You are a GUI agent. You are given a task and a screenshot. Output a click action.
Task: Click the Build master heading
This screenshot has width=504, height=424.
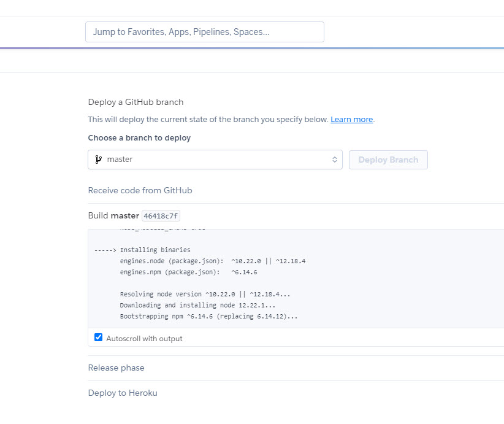[x=113, y=216]
